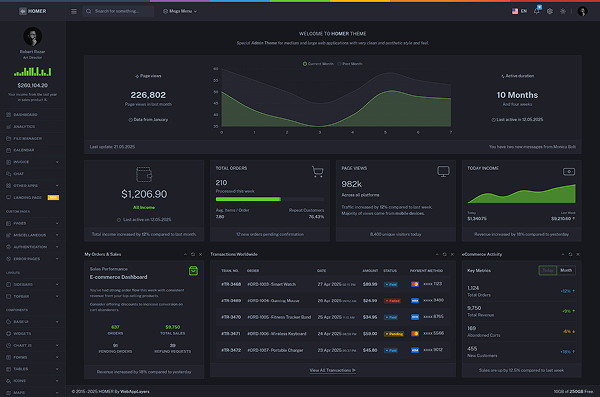Expand the Error Pages sidebar submenu
600x397 pixels.
tap(33, 259)
